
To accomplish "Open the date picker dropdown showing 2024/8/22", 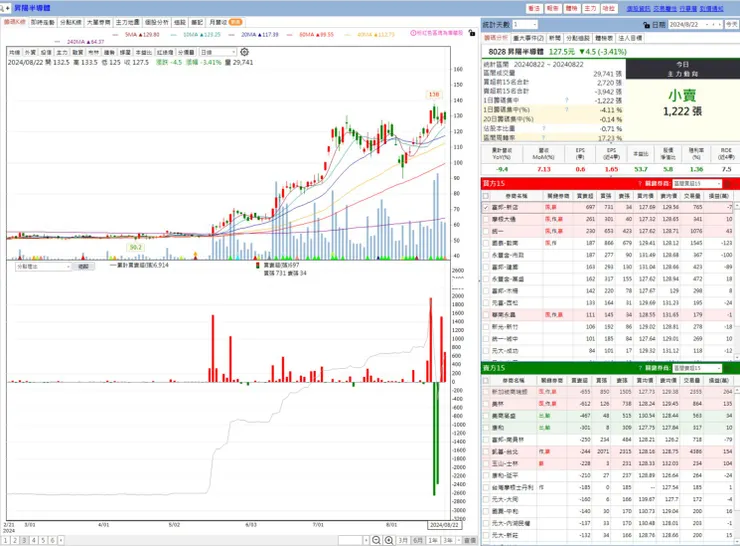I will 707,24.
